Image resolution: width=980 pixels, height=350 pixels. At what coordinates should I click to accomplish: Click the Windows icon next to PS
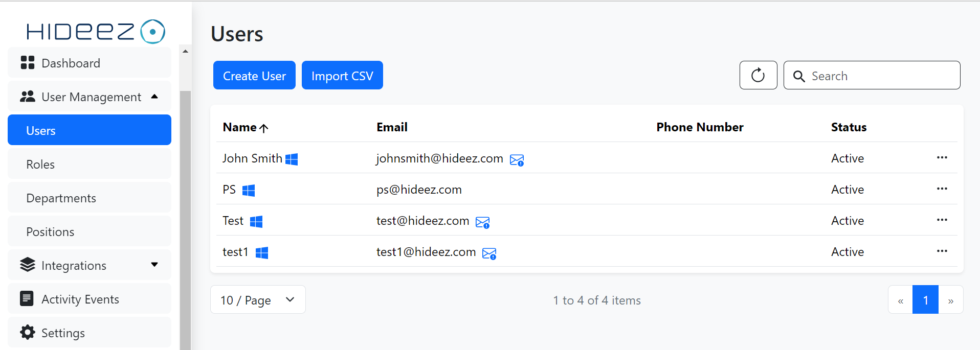(249, 191)
